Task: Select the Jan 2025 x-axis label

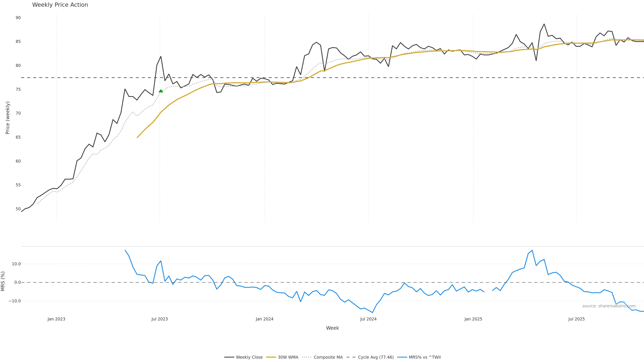Action: (473, 319)
